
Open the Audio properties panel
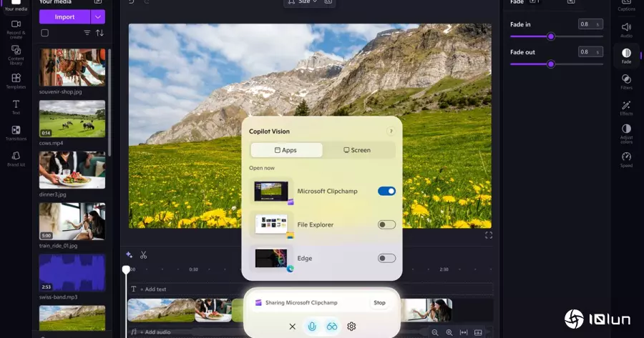(626, 30)
